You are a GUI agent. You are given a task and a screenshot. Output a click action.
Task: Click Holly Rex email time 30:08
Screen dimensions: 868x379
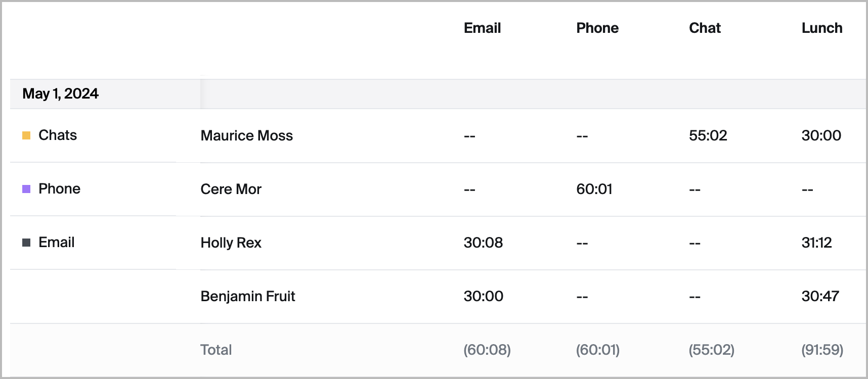pos(483,243)
